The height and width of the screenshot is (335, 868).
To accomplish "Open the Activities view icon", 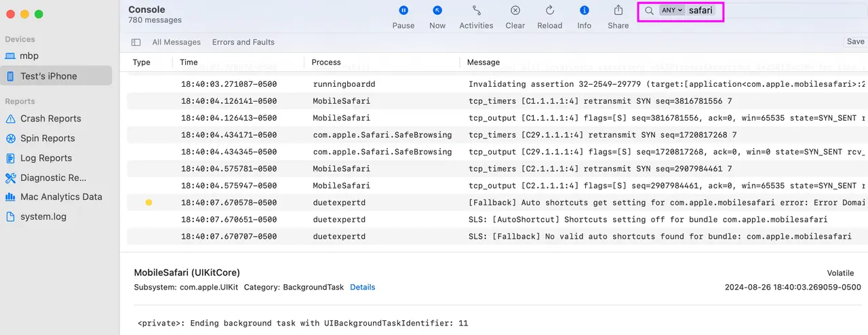I will click(x=477, y=10).
